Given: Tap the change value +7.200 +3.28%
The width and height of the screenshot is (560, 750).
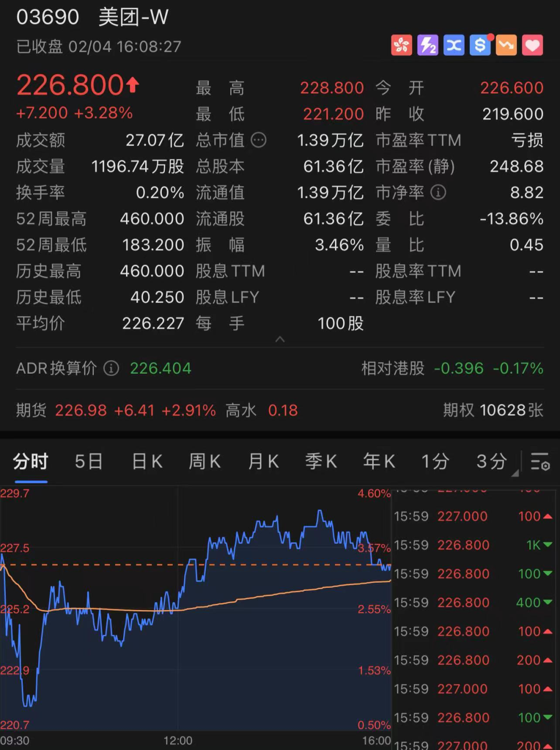Looking at the screenshot, I should 75,112.
